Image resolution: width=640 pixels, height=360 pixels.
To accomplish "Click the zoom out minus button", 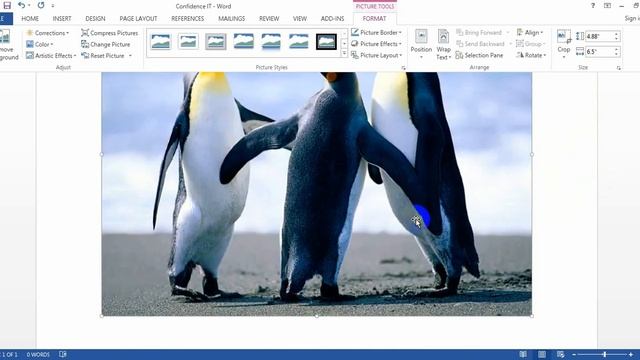I will (x=574, y=355).
